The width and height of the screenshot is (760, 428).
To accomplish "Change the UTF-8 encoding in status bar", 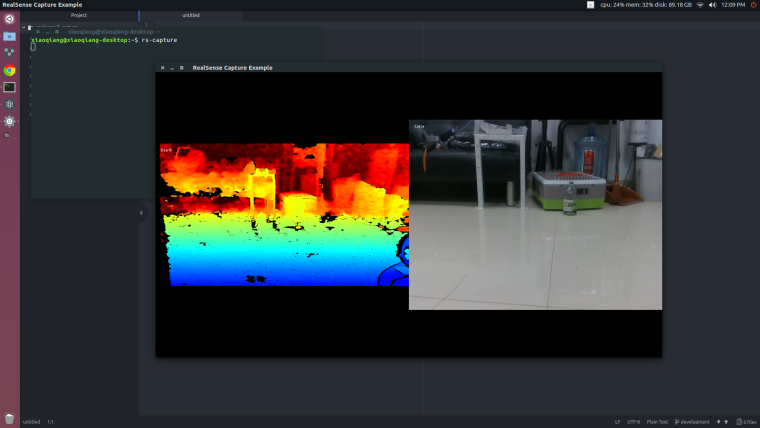I will [633, 422].
